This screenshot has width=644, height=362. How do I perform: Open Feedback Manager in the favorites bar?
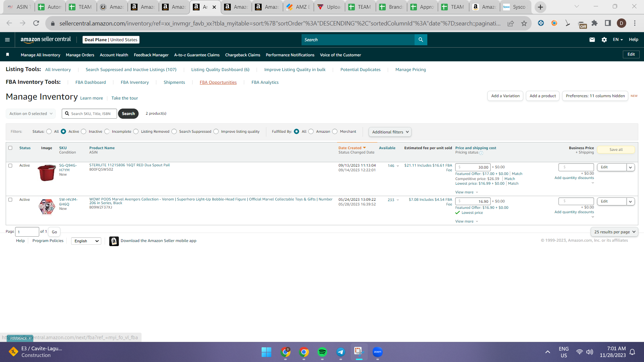coord(151,55)
